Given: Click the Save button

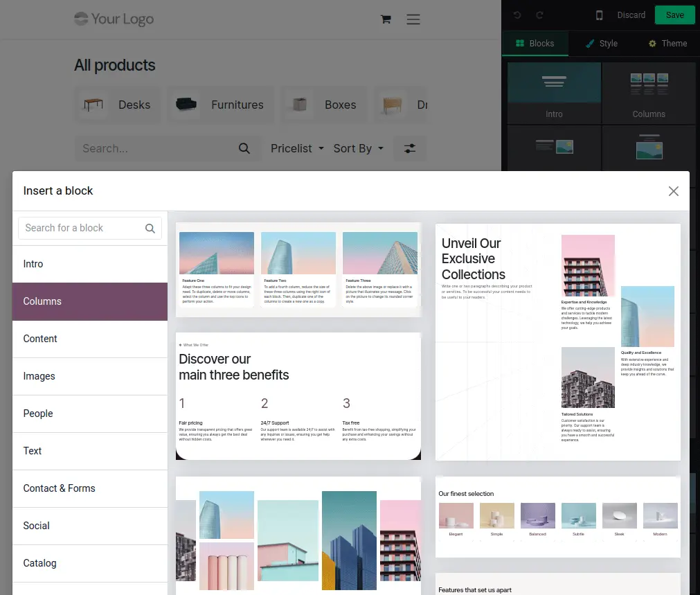Looking at the screenshot, I should click(674, 15).
